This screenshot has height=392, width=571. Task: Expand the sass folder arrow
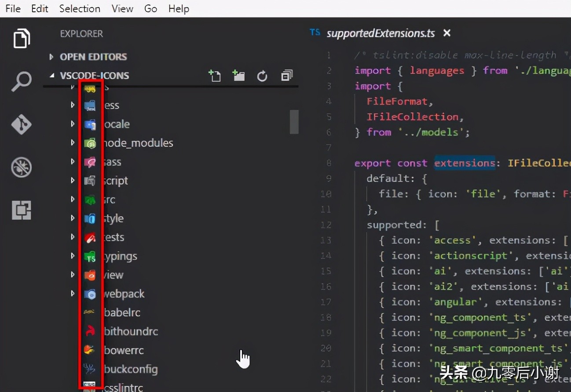(x=73, y=162)
